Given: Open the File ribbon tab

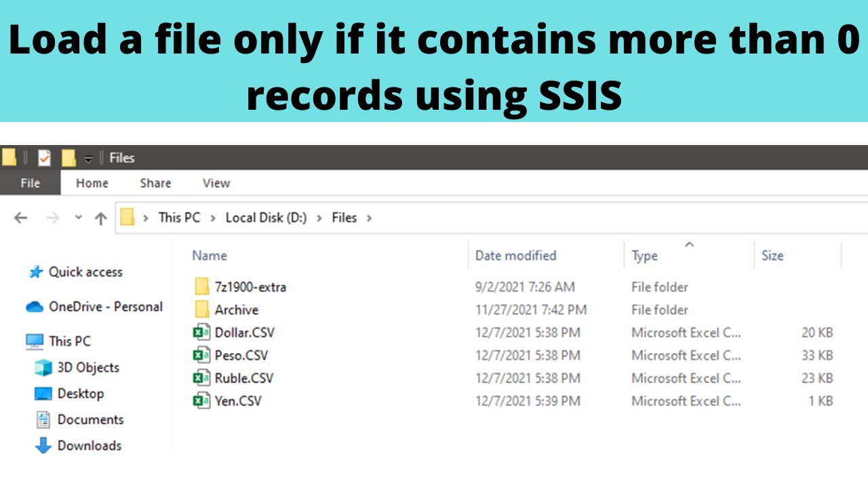Looking at the screenshot, I should coord(30,183).
